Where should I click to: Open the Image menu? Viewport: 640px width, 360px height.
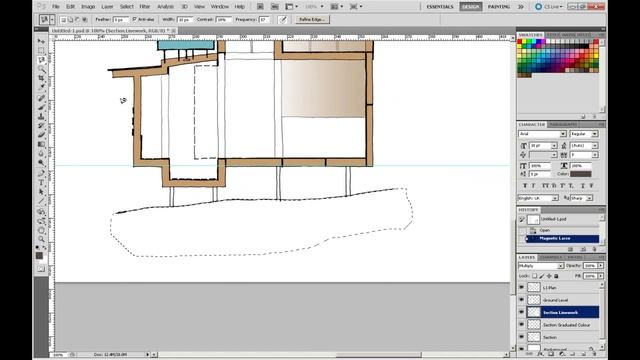coord(88,7)
